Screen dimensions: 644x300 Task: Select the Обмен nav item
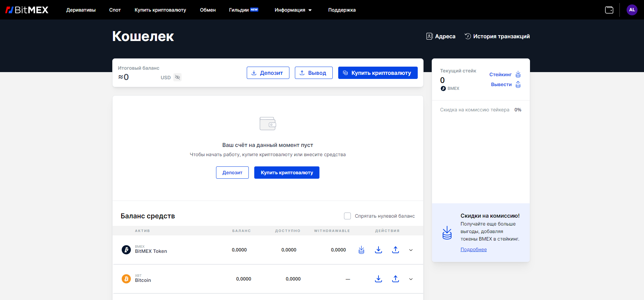(x=208, y=10)
